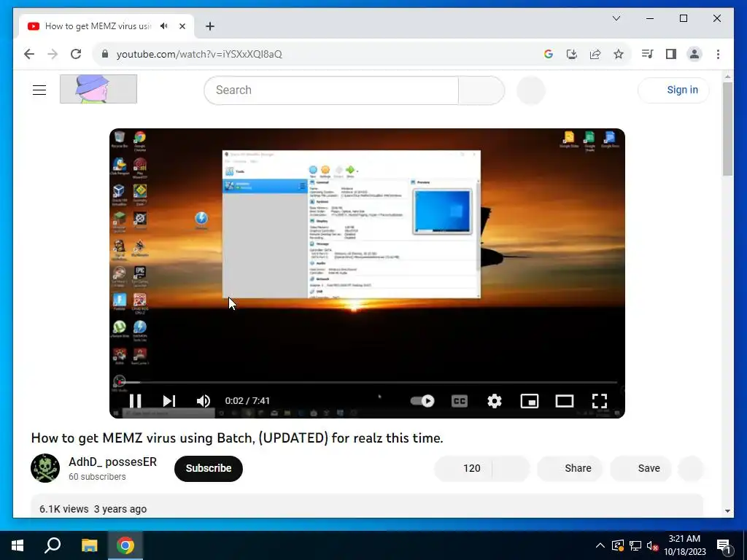Toggle autoplay switch in player

tap(422, 401)
